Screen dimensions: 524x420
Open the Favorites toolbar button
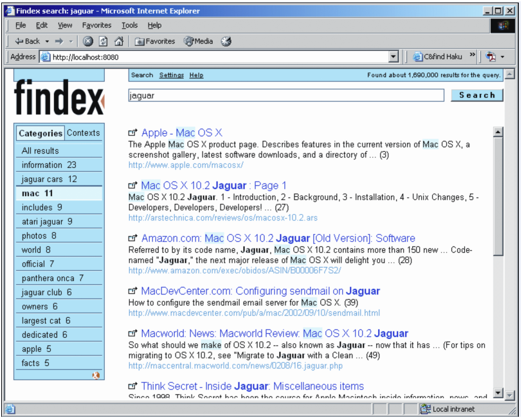[x=155, y=41]
